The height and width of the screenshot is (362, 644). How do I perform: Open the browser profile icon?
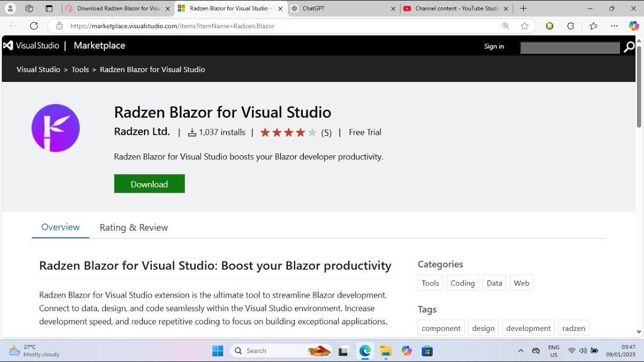coord(10,9)
